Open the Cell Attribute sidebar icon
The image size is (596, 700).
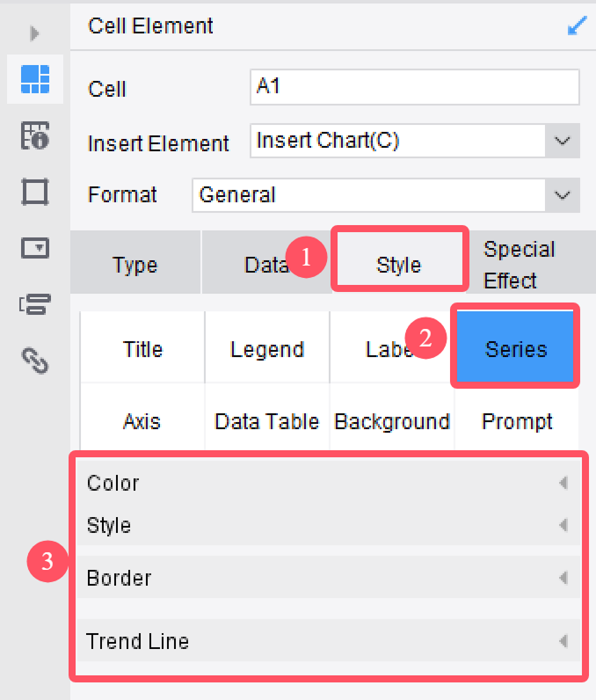click(35, 135)
